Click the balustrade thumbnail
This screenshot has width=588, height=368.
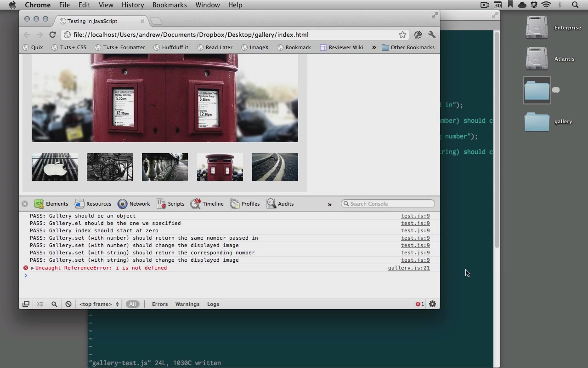pyautogui.click(x=165, y=167)
